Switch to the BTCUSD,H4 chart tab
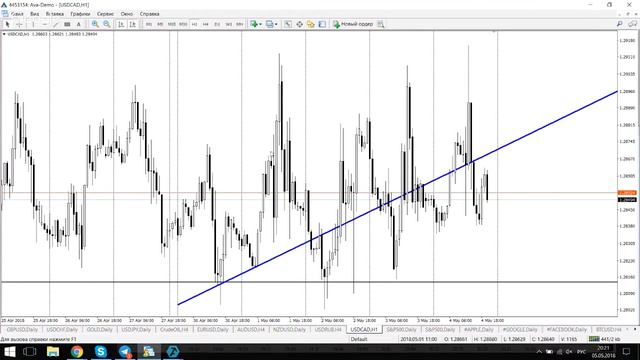The height and width of the screenshot is (360, 640). click(609, 329)
